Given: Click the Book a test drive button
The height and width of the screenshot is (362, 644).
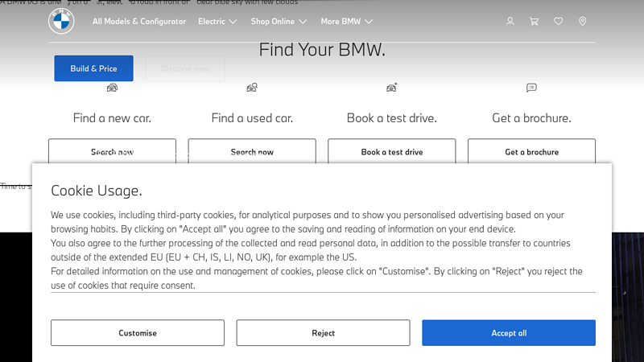Looking at the screenshot, I should 392,151.
